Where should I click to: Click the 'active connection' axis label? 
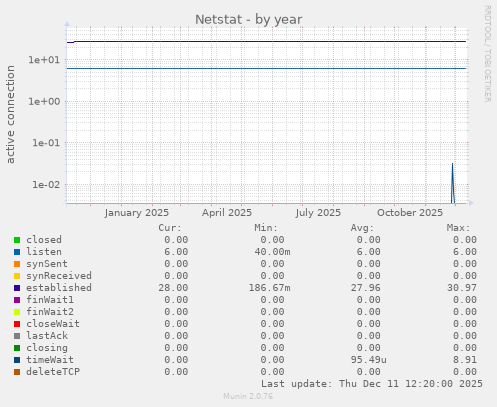(10, 114)
